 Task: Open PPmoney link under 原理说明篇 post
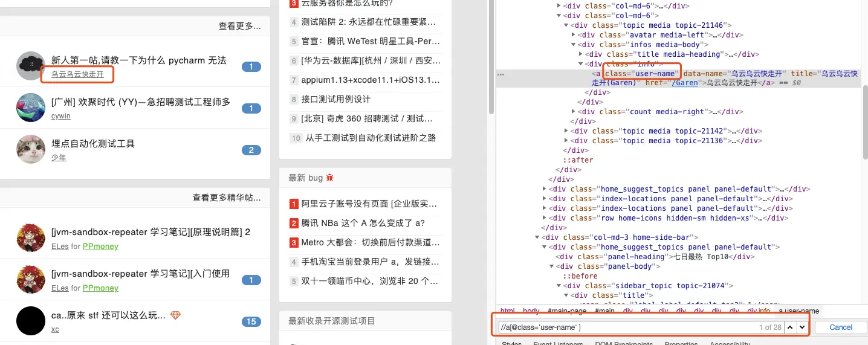tap(100, 246)
